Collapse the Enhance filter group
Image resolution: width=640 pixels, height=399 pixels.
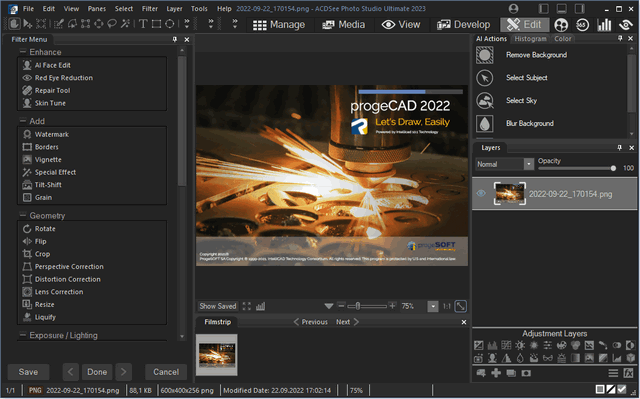pos(23,52)
